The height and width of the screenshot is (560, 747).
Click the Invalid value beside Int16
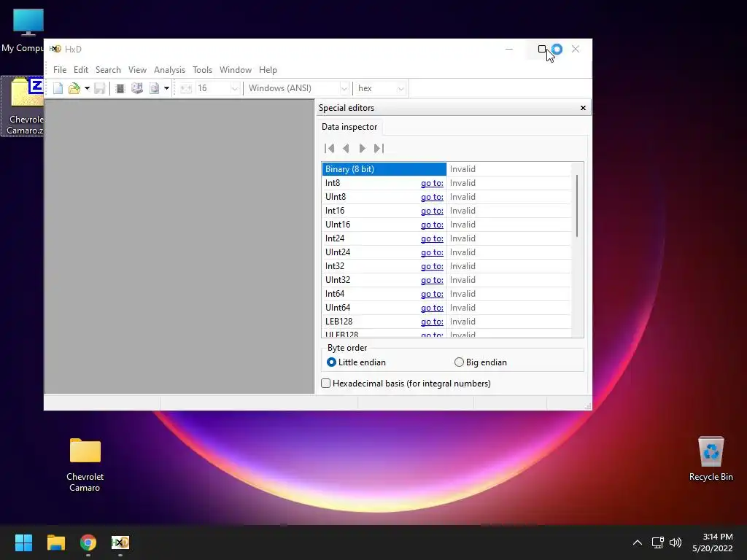point(462,211)
